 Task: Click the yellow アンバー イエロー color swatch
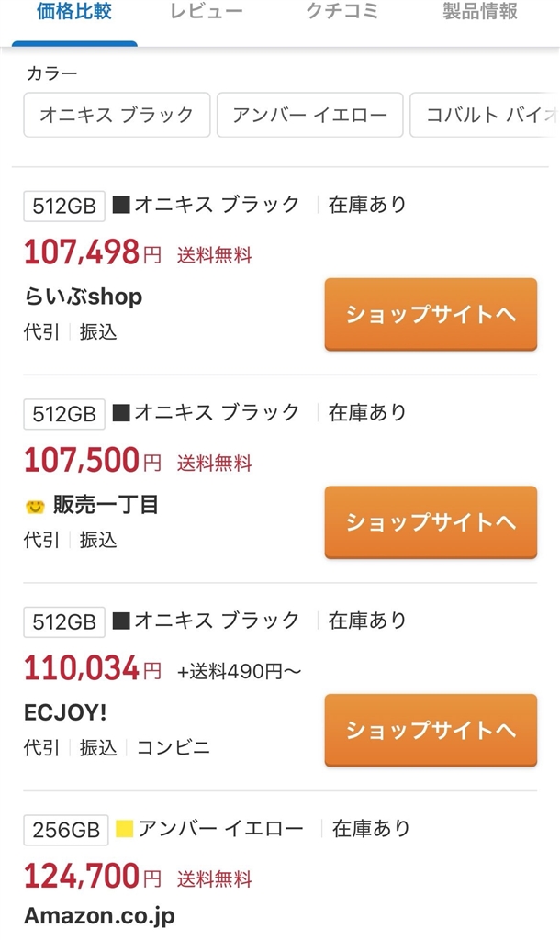click(125, 829)
